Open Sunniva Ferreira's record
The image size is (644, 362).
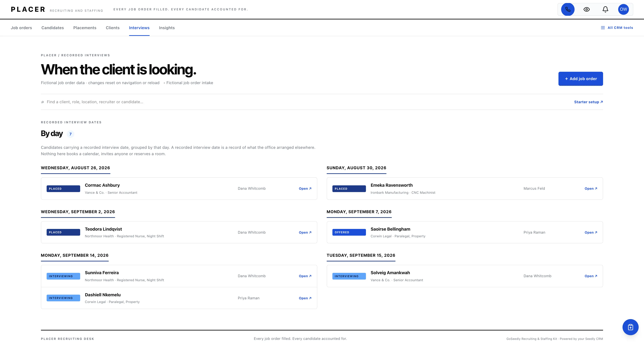pos(305,276)
